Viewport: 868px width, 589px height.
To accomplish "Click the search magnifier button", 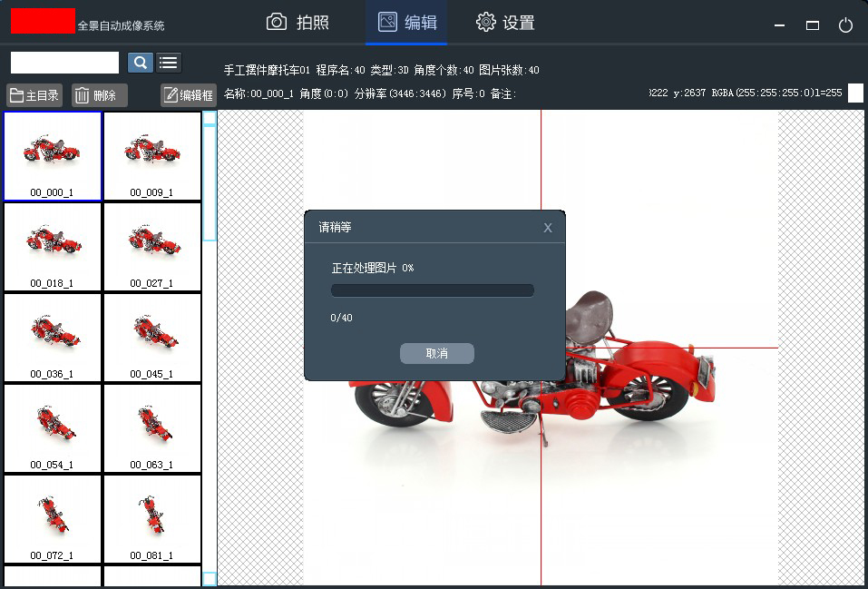I will pos(140,63).
